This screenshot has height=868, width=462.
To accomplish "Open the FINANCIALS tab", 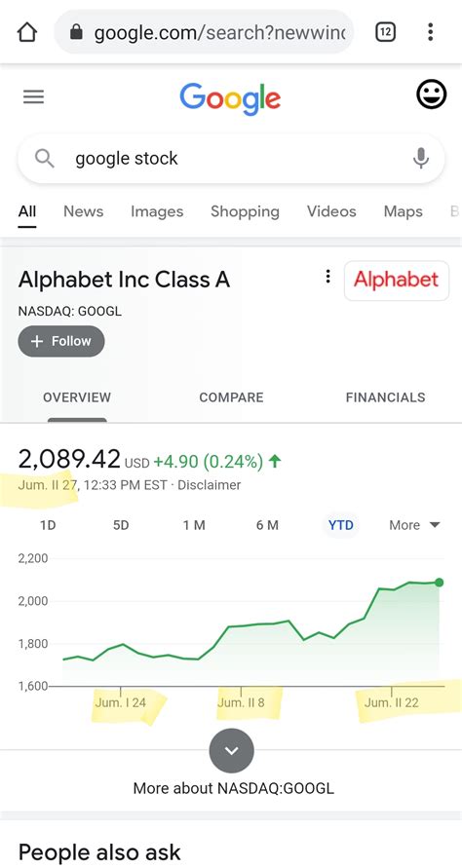I will [386, 396].
